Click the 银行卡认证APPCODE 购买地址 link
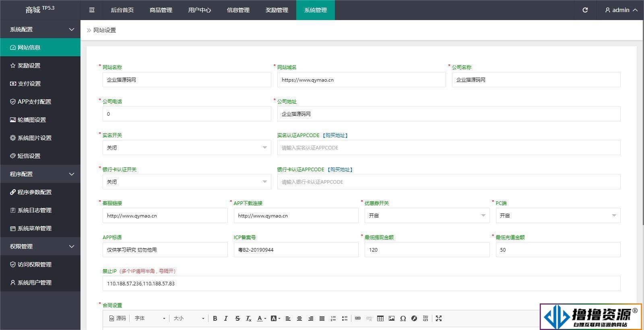Image resolution: width=644 pixels, height=330 pixels. (340, 170)
